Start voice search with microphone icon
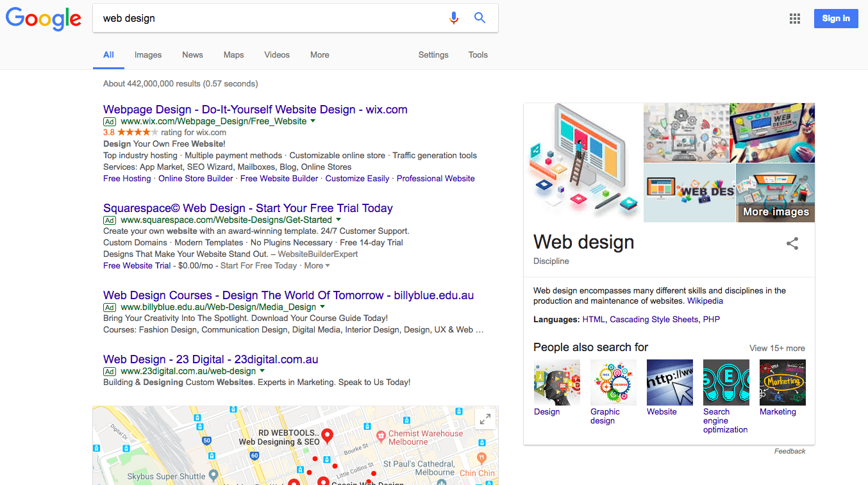 (454, 18)
